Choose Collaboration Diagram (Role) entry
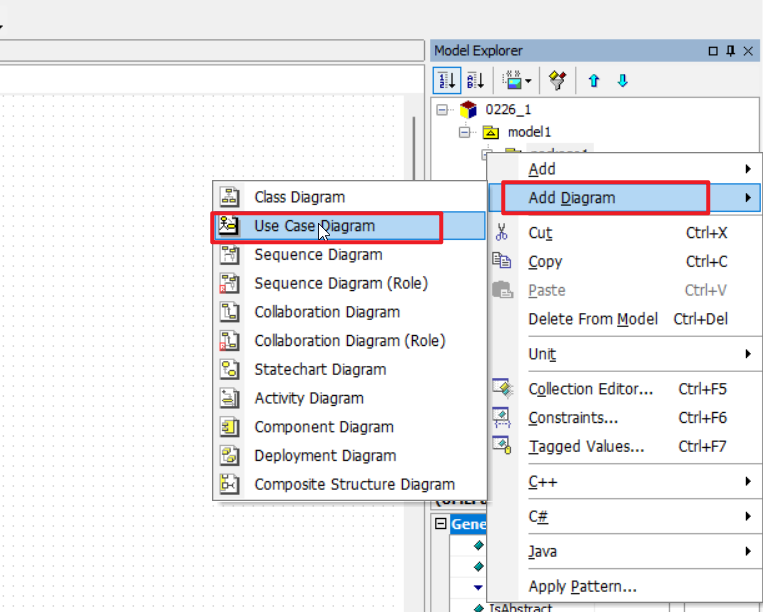Screen dimensions: 763x612 click(349, 341)
